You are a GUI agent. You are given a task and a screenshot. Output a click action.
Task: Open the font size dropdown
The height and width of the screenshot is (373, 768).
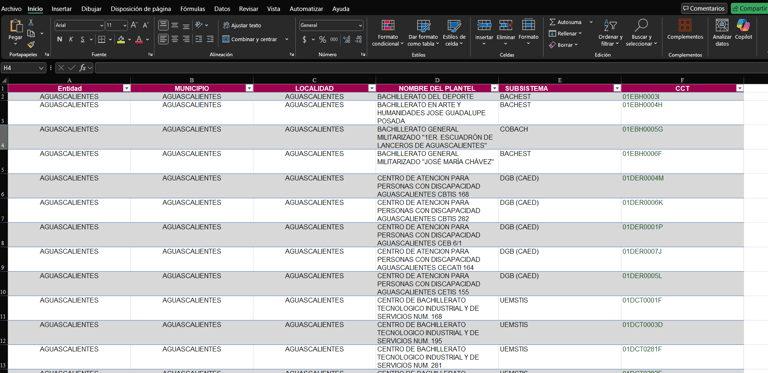(x=125, y=25)
